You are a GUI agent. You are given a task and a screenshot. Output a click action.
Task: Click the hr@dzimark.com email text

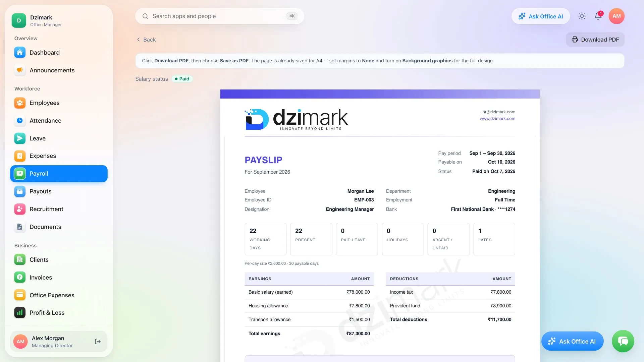click(x=499, y=112)
